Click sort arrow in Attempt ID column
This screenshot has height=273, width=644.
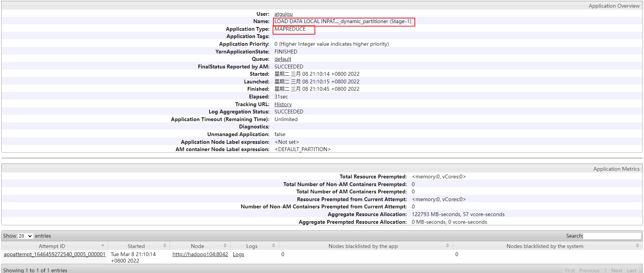pos(103,246)
